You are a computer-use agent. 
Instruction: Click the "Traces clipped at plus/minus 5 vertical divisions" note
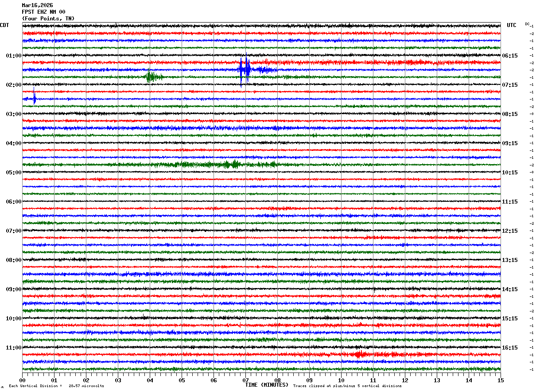tap(347, 386)
